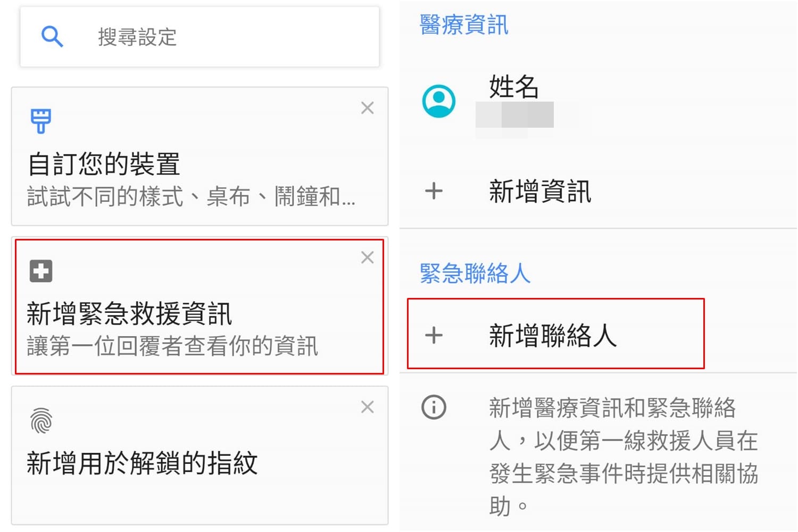Click the blue search magnifier icon
This screenshot has height=532, width=798.
pos(52,37)
